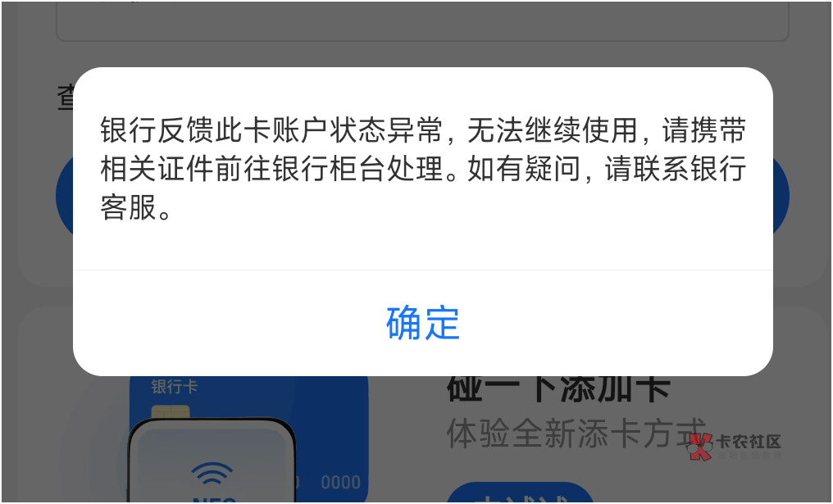Image resolution: width=833 pixels, height=504 pixels.
Task: Tap the partially visible blue 试试 button
Action: pos(520,493)
